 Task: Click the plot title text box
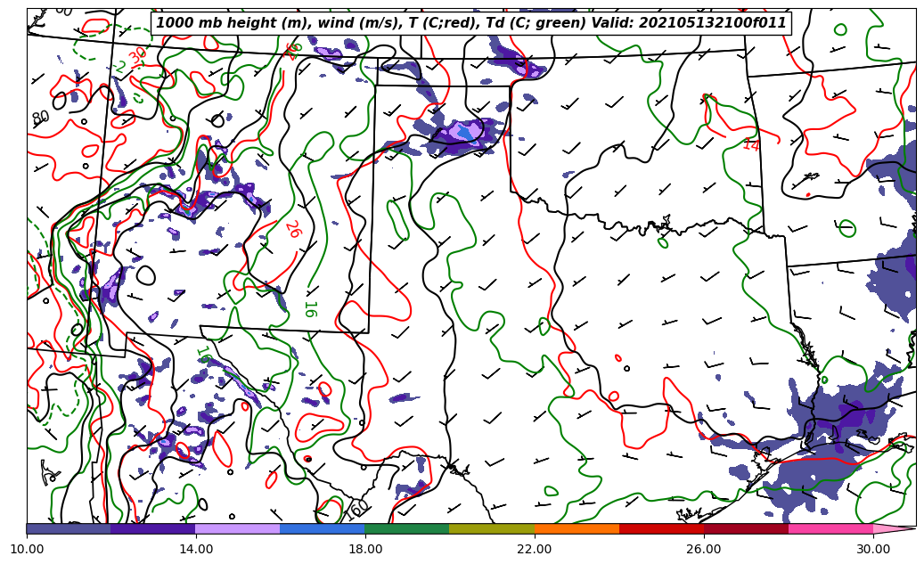pyautogui.click(x=470, y=23)
